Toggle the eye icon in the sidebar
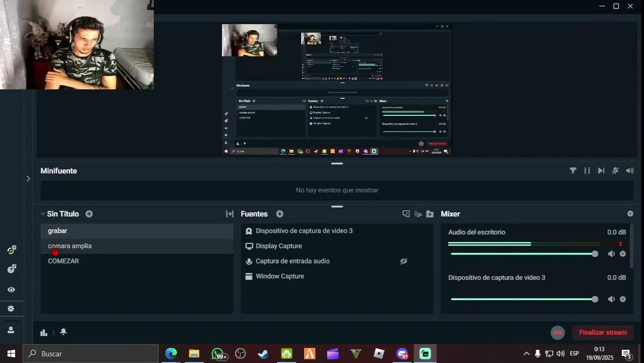The image size is (644, 363). click(x=11, y=289)
